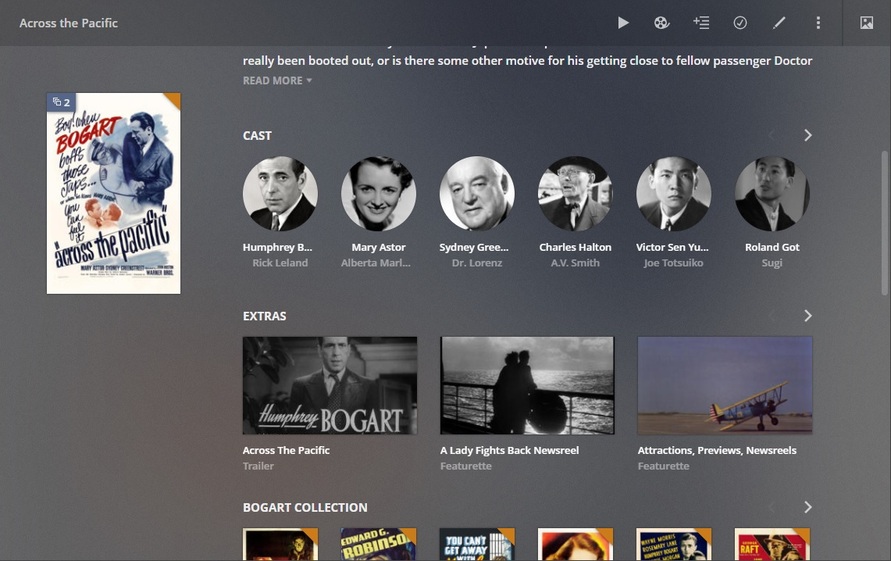Show more extras with the right arrow

pyautogui.click(x=807, y=315)
